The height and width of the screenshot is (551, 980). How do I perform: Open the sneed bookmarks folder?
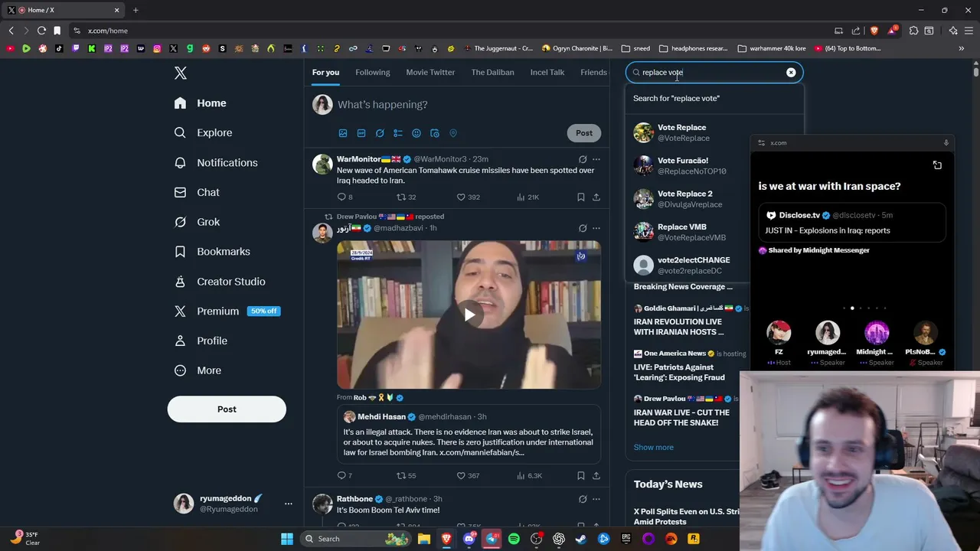(635, 48)
